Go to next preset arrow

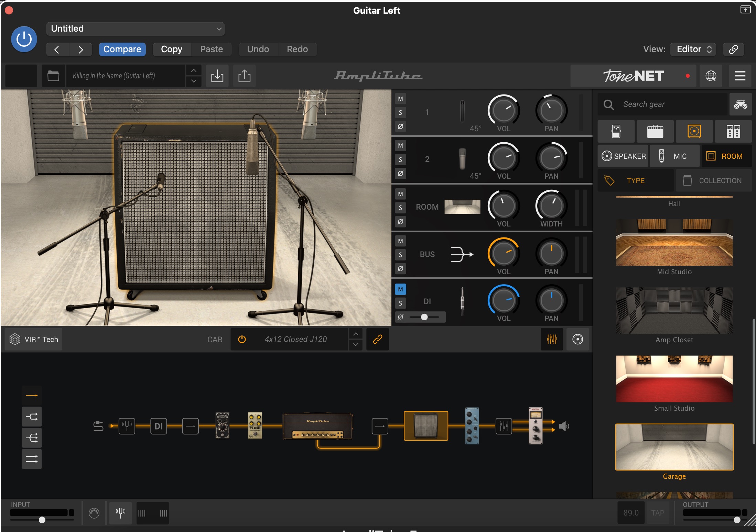(x=80, y=49)
